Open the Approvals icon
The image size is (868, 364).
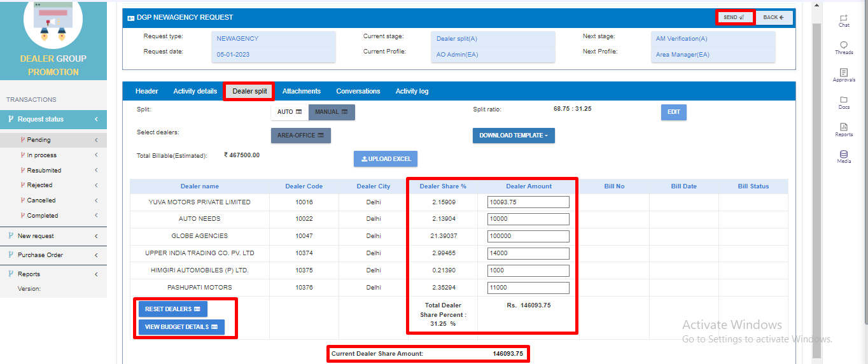click(x=844, y=75)
